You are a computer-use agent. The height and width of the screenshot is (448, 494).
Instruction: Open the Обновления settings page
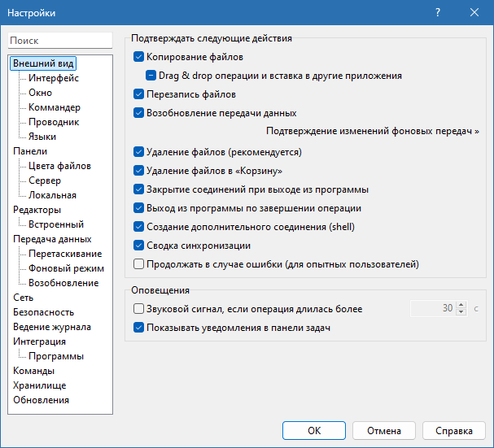pos(42,400)
